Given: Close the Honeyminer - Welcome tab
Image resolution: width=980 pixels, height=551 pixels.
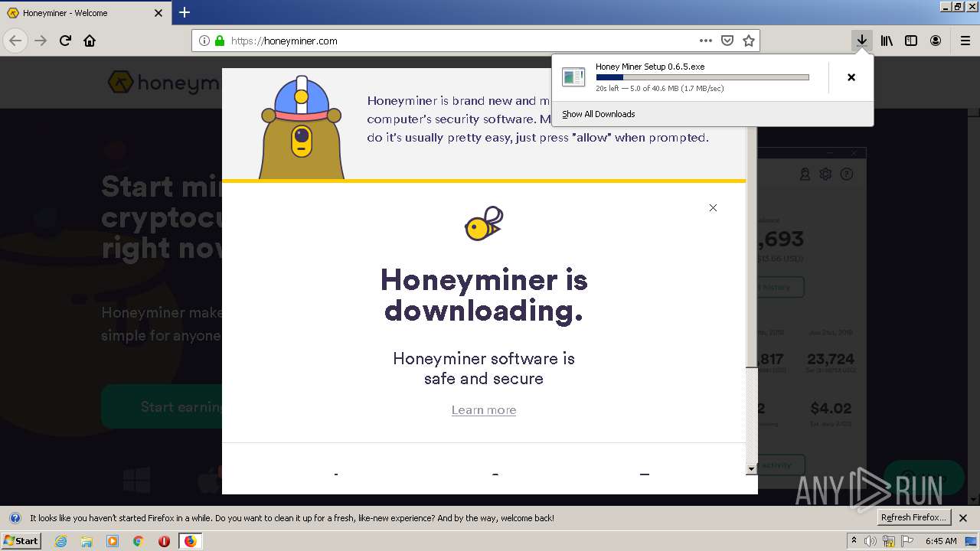Looking at the screenshot, I should click(158, 13).
